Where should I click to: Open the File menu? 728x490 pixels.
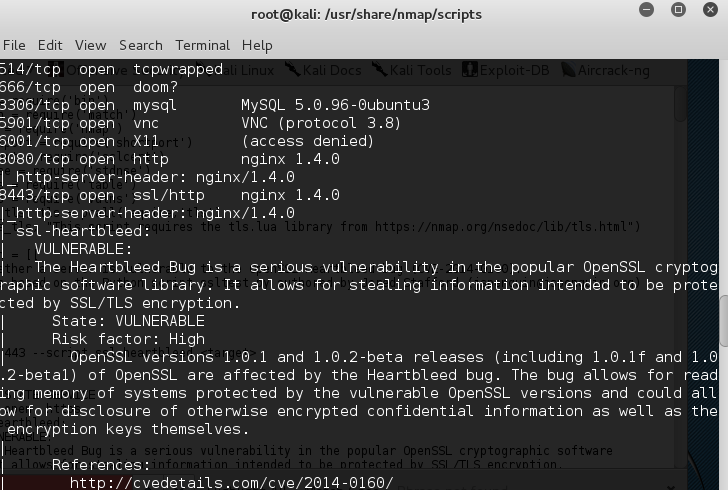(x=14, y=45)
